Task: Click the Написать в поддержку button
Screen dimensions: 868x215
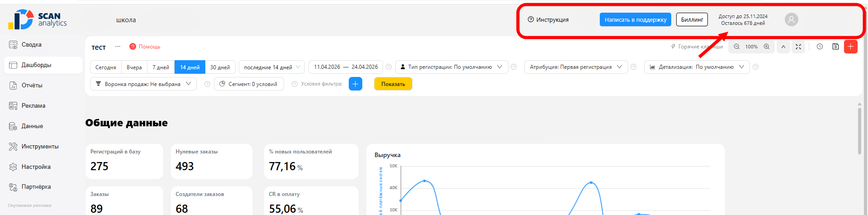Action: pos(636,19)
